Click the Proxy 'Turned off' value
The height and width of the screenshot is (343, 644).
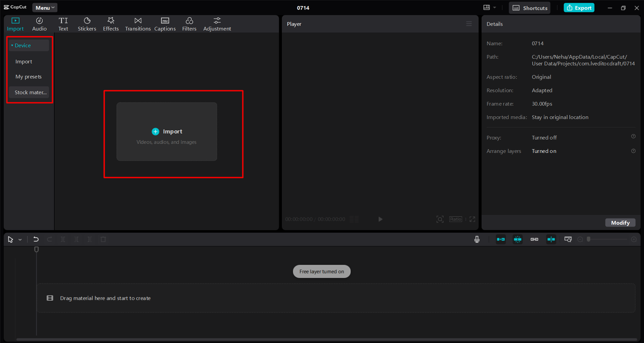544,138
